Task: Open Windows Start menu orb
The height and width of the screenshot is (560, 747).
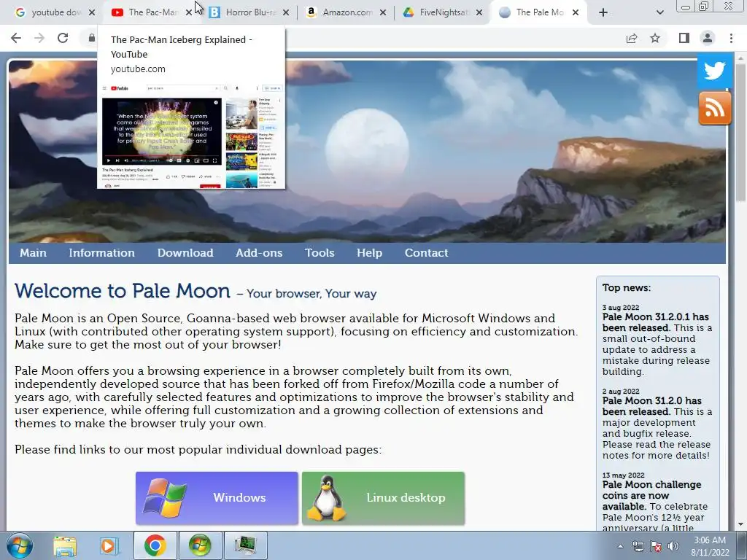Action: coord(19,545)
